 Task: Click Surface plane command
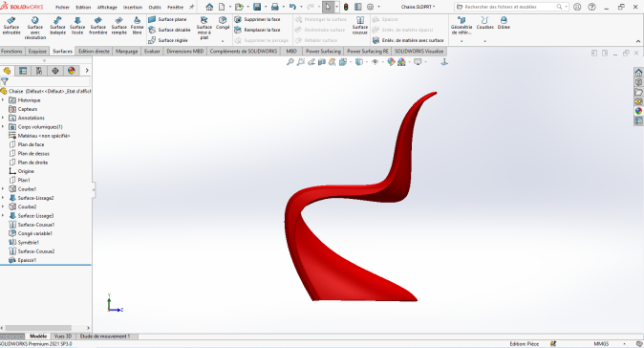click(167, 19)
